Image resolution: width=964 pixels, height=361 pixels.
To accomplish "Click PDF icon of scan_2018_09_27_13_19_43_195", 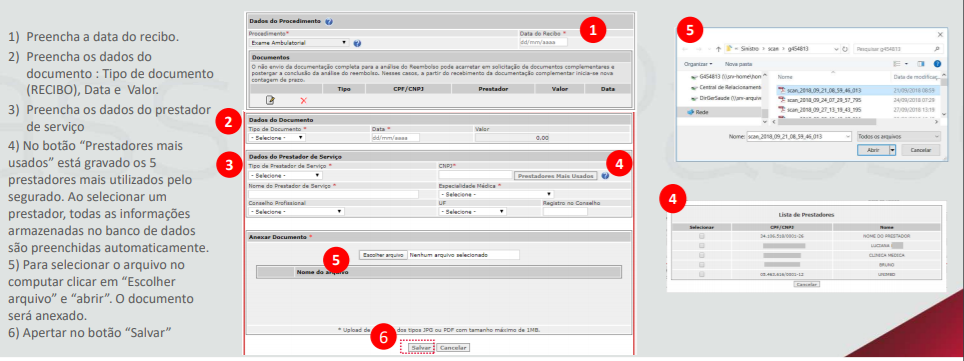I will pyautogui.click(x=781, y=109).
